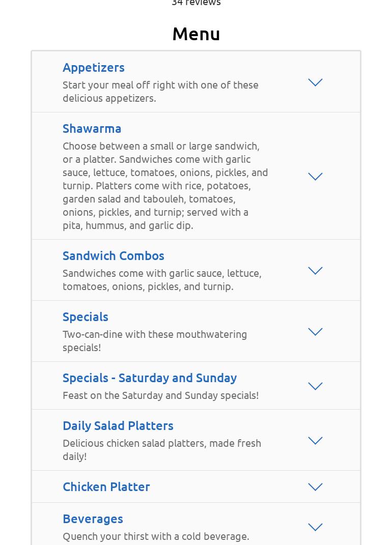
Task: Select the Shawarma menu heading
Action: [92, 128]
